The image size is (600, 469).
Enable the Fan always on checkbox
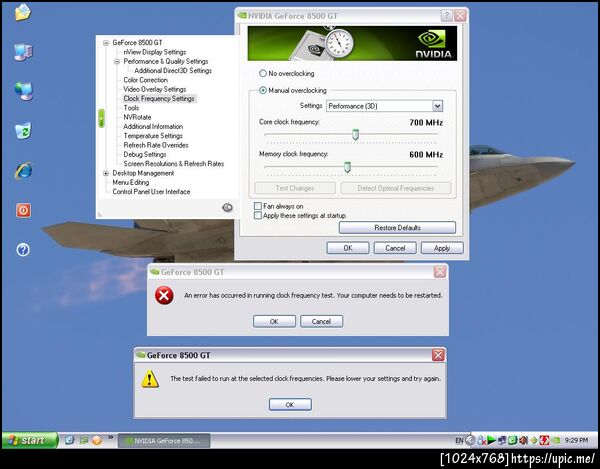pyautogui.click(x=258, y=206)
